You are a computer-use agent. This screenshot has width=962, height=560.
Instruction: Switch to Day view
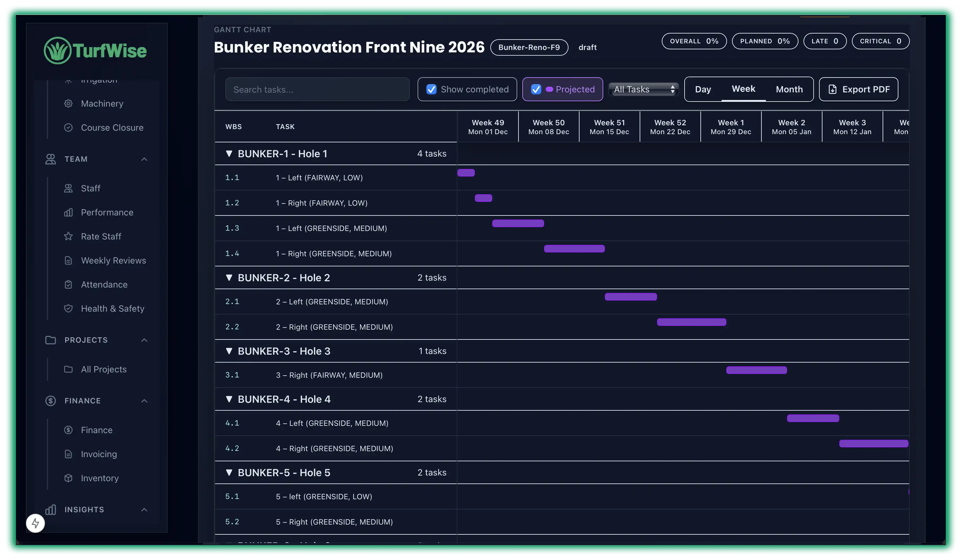coord(703,89)
